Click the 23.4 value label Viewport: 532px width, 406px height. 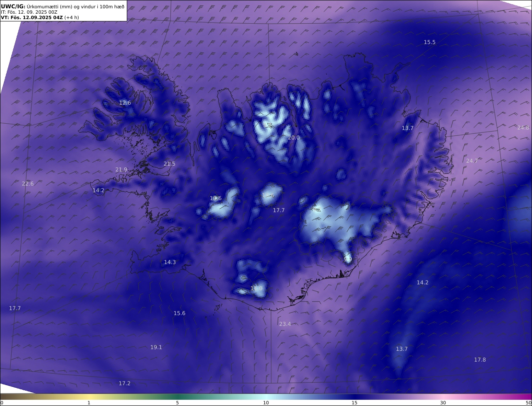click(285, 324)
